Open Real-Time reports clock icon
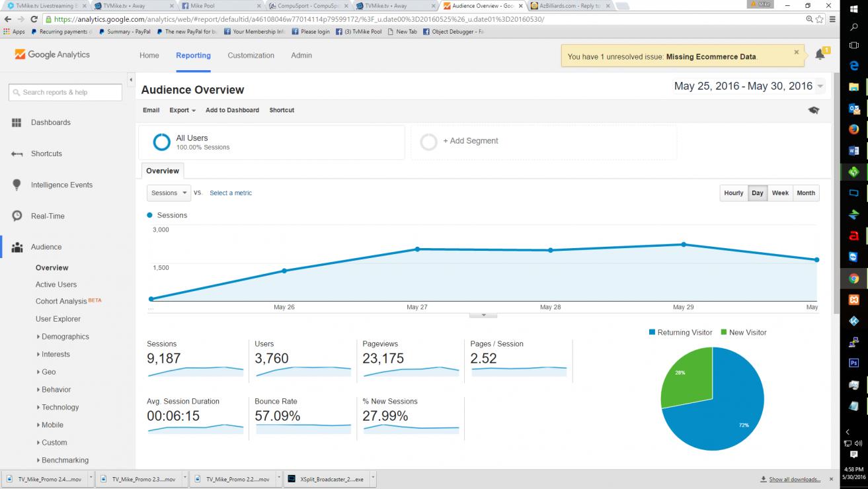 (17, 216)
